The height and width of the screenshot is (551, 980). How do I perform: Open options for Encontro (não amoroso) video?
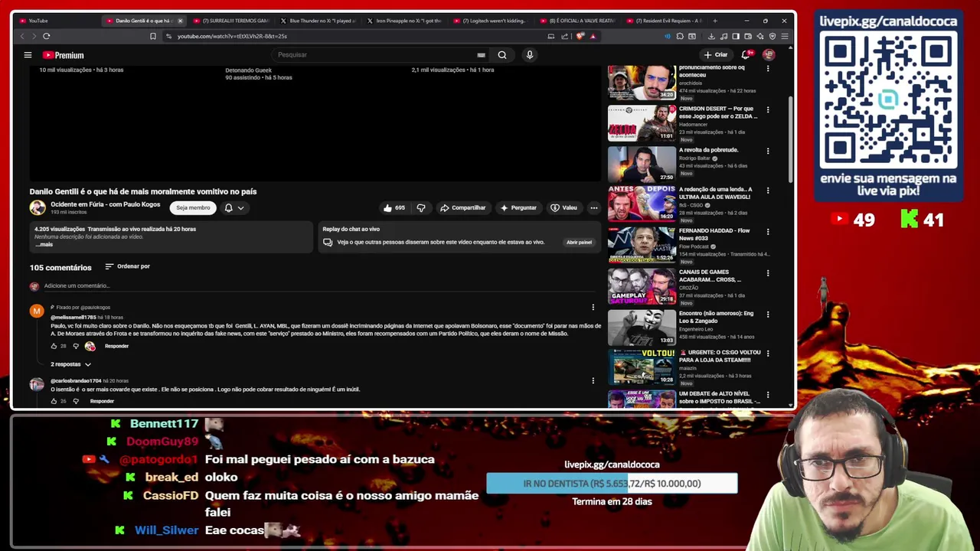768,314
